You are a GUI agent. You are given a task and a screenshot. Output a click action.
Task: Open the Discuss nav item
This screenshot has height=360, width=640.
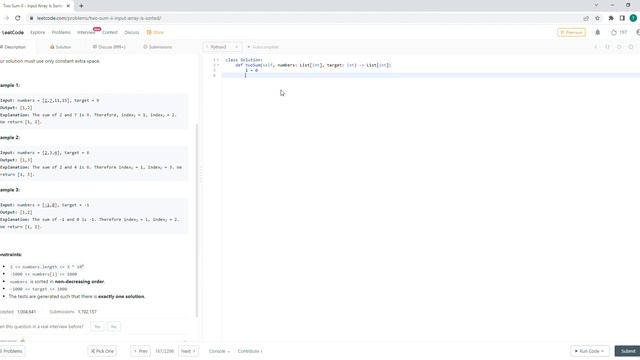(131, 32)
